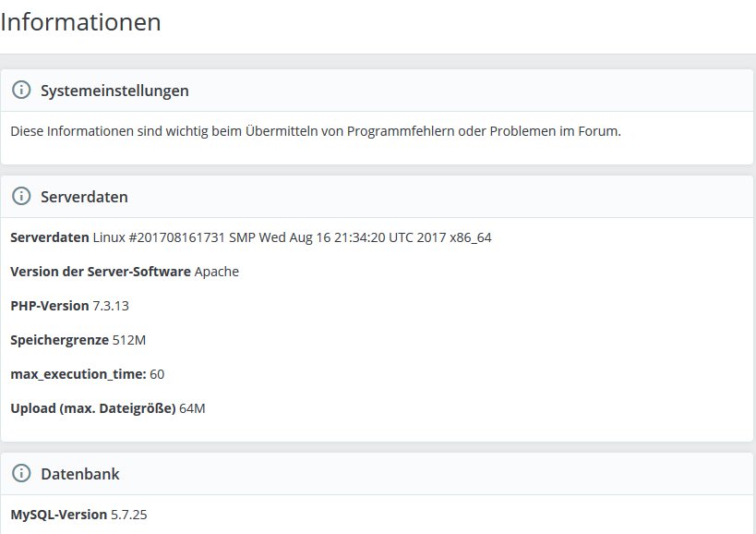The image size is (756, 534).
Task: Click the 64M upload size value
Action: click(192, 408)
